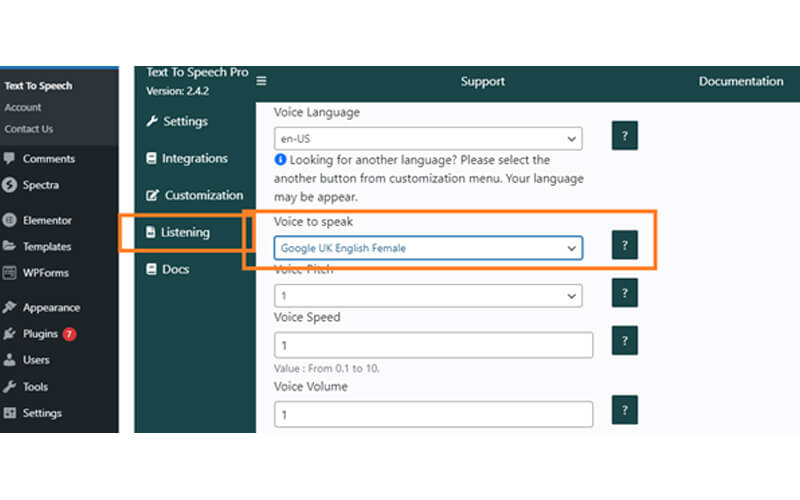Click the Tools wrench icon

(x=9, y=387)
